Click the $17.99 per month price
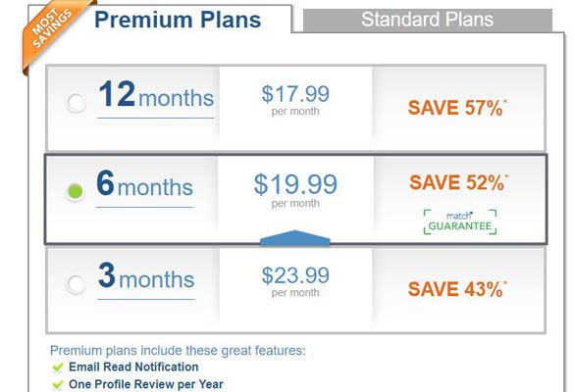 coord(295,100)
